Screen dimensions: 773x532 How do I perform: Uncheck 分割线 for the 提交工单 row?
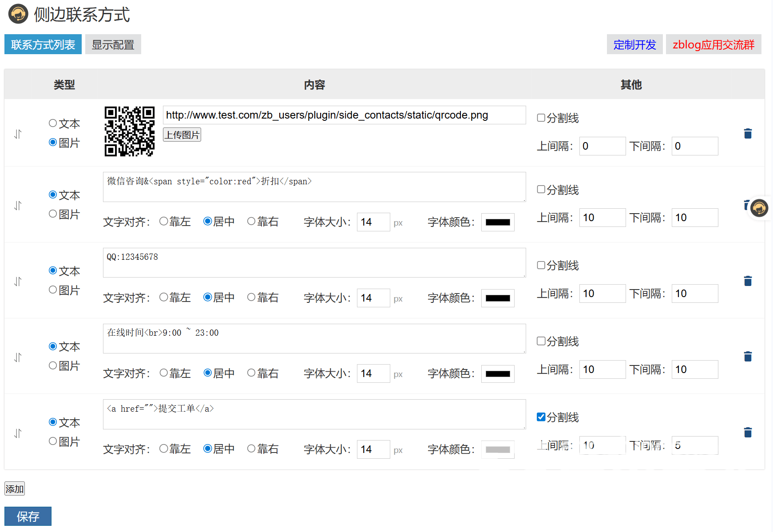(x=541, y=417)
